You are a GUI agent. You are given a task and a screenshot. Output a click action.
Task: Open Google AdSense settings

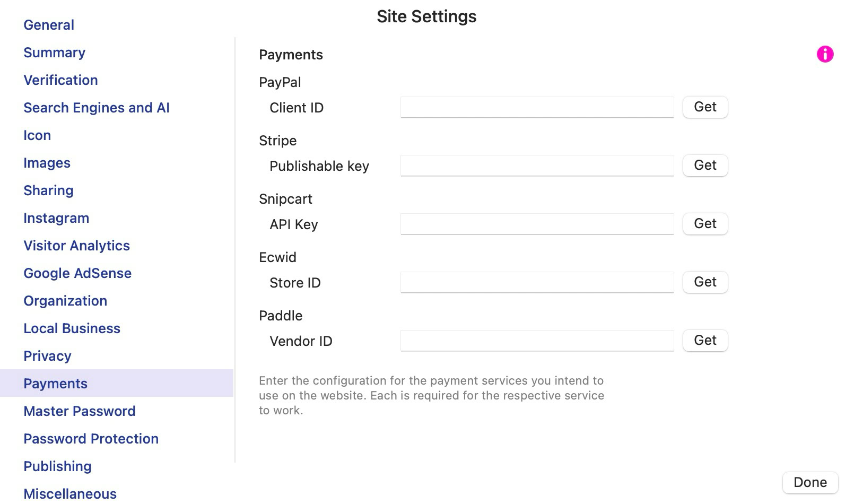[x=77, y=273]
